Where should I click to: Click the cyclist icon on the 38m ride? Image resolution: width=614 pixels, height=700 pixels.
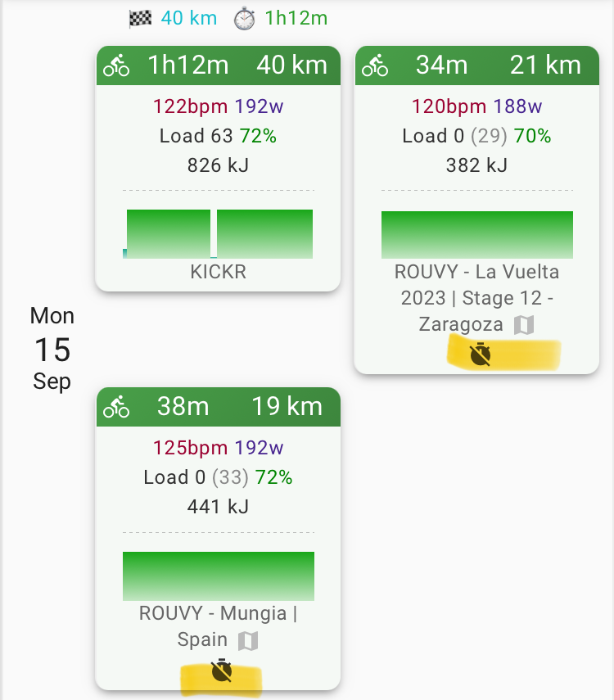click(x=116, y=407)
